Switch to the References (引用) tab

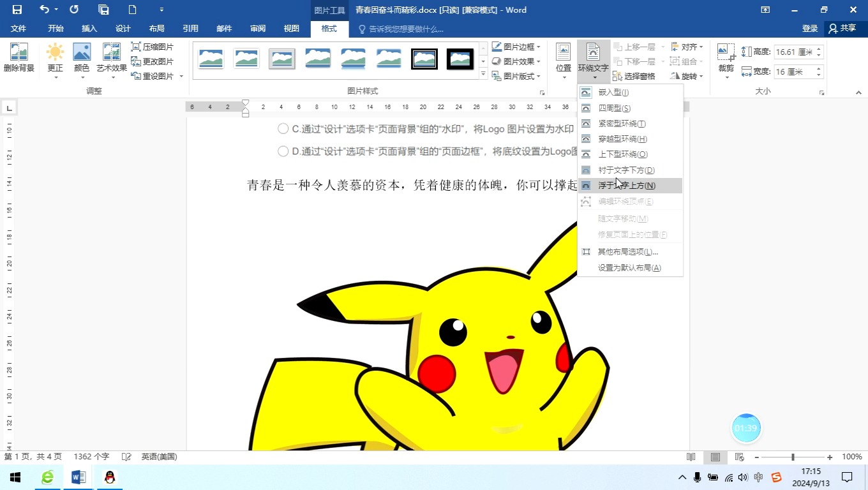pyautogui.click(x=190, y=29)
